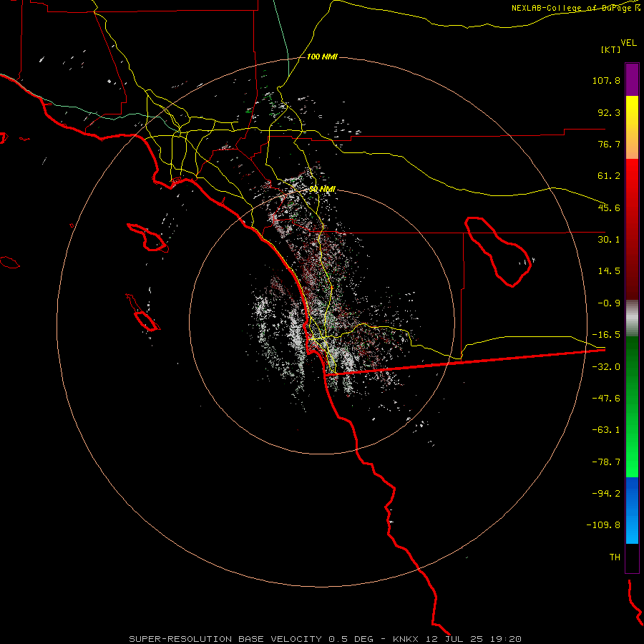The width and height of the screenshot is (644, 644).
Task: Select the -47.6 velocity scale value
Action: click(606, 399)
